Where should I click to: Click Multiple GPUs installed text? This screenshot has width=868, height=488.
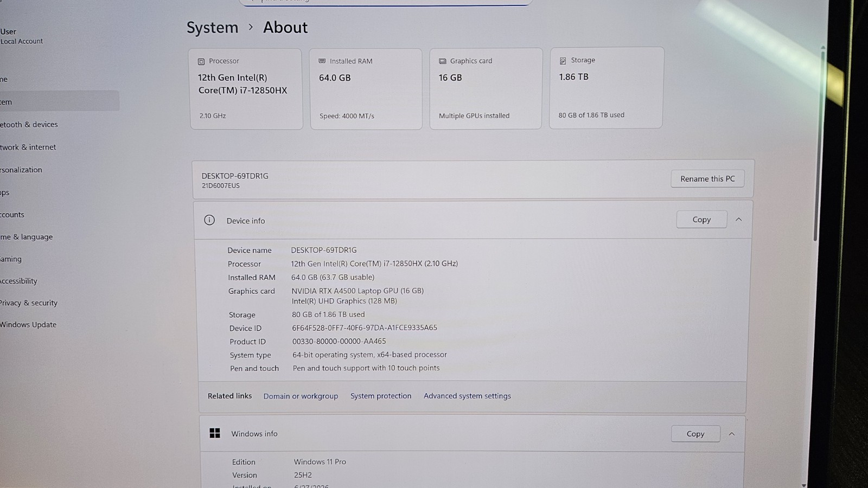tap(474, 116)
